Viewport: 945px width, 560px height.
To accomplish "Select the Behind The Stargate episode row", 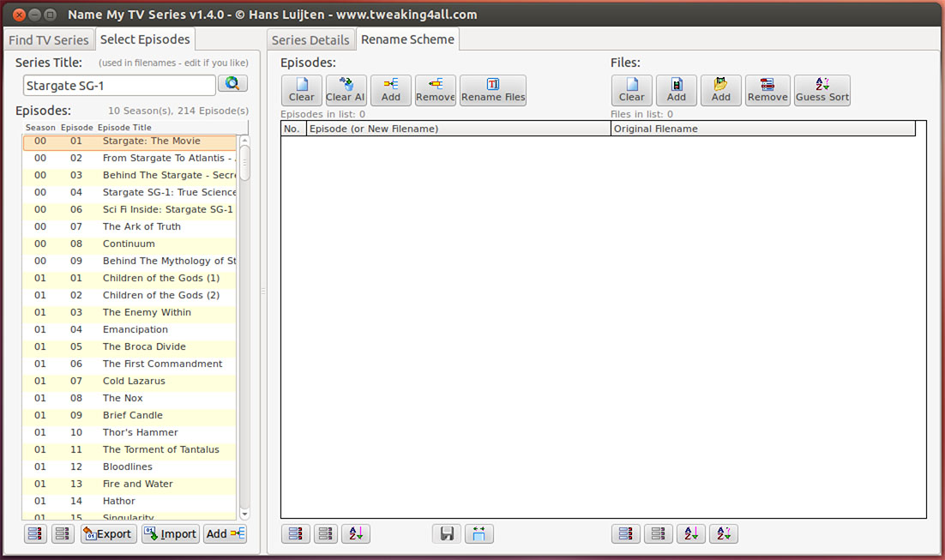I will click(x=129, y=176).
